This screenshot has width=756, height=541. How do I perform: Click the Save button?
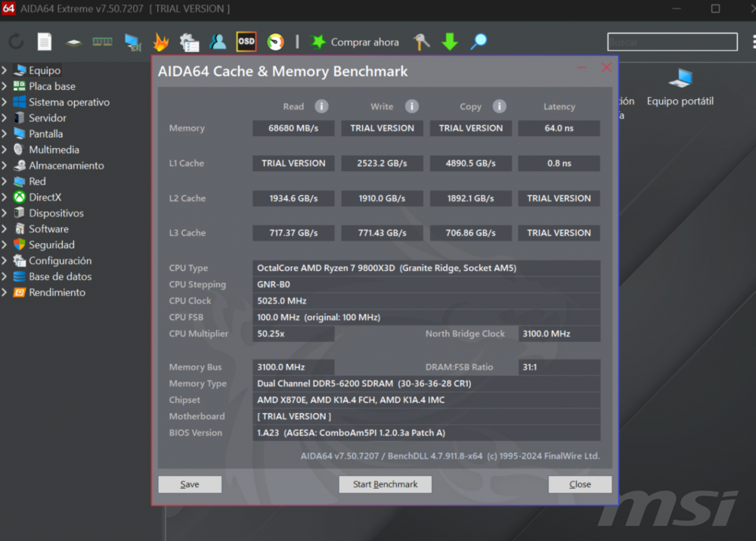click(x=190, y=484)
